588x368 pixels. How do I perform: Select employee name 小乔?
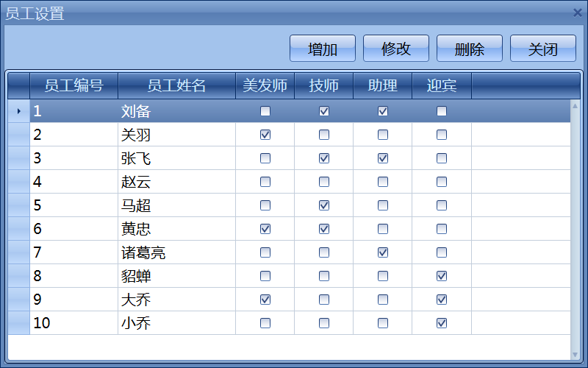[136, 323]
